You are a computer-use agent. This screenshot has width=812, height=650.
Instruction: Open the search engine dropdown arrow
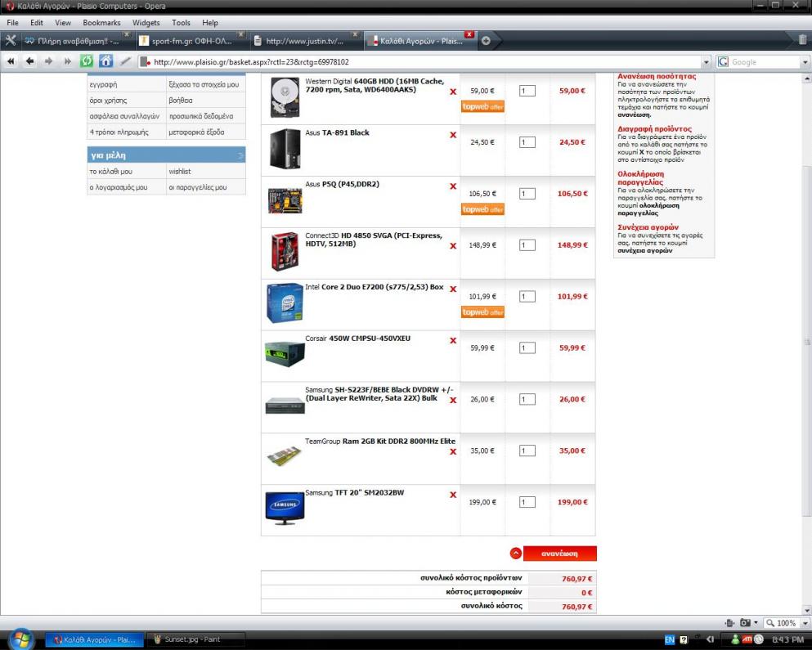click(805, 62)
